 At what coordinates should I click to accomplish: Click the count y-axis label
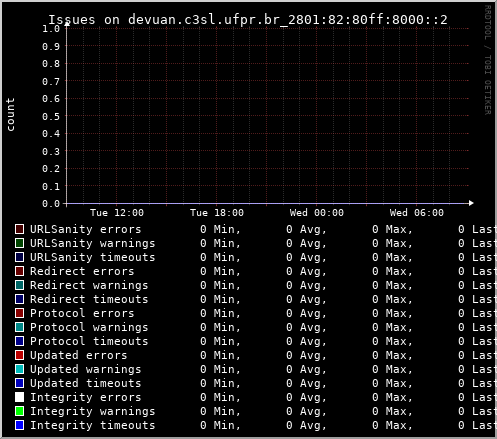click(x=10, y=115)
